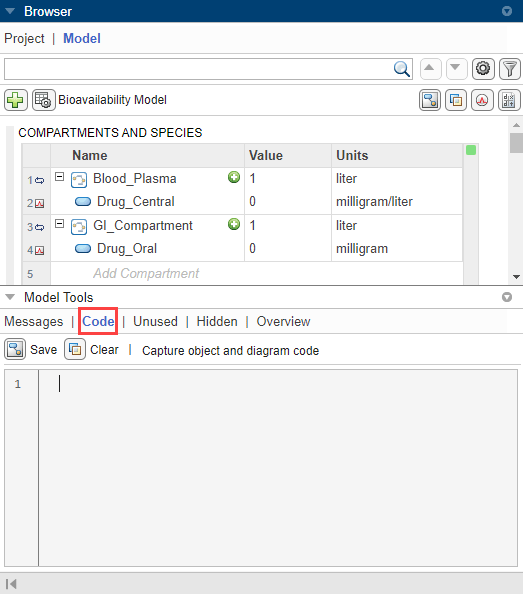This screenshot has height=594, width=523.
Task: Click the green plus add-model icon
Action: [x=16, y=100]
